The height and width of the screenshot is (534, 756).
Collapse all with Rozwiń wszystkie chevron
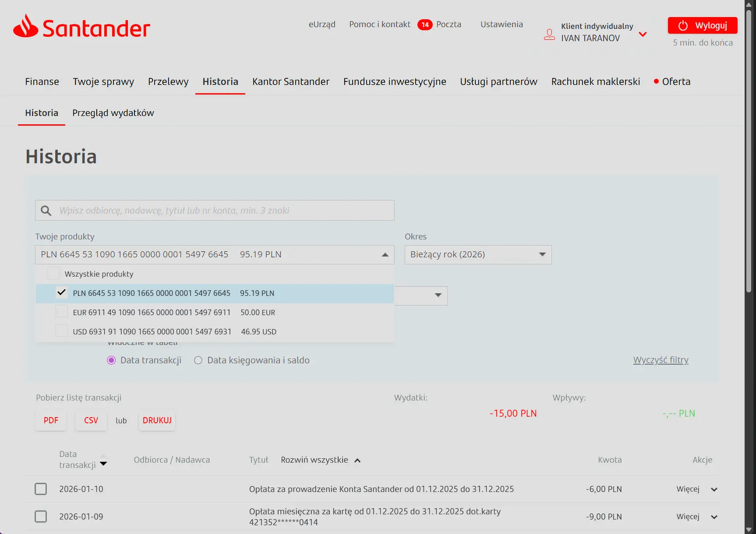357,460
